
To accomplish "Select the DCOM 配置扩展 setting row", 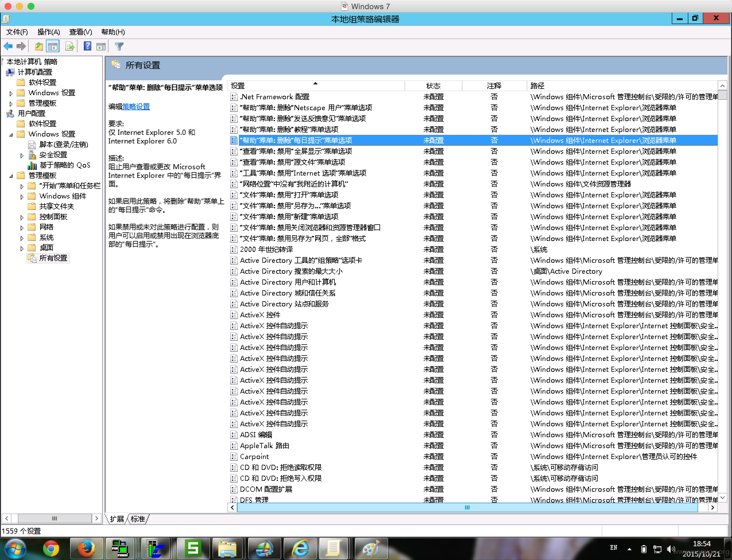I will (474, 489).
